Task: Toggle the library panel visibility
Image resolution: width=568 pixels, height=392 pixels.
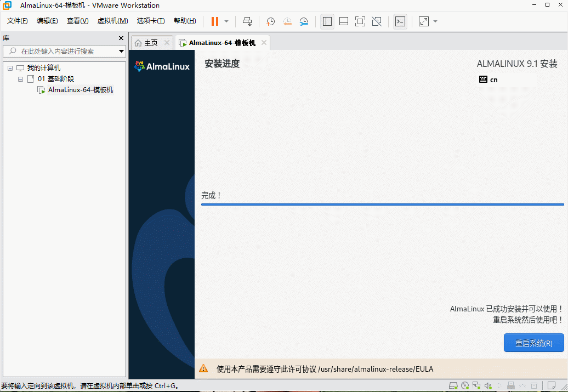Action: (x=327, y=21)
